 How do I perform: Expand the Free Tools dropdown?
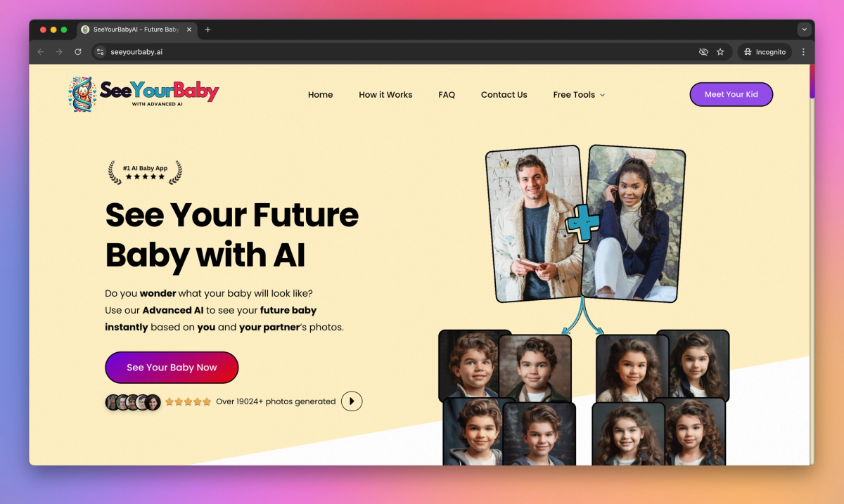coord(579,95)
